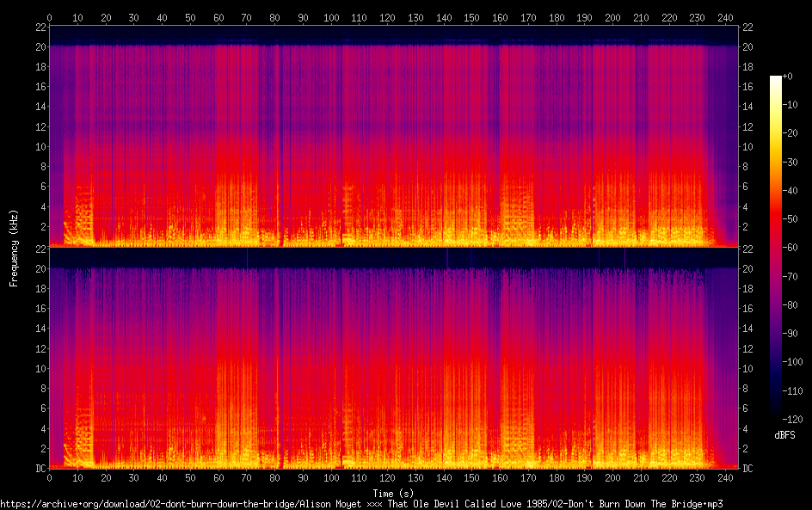
Task: Select the 80 second mark on the top time axis
Action: (x=274, y=17)
